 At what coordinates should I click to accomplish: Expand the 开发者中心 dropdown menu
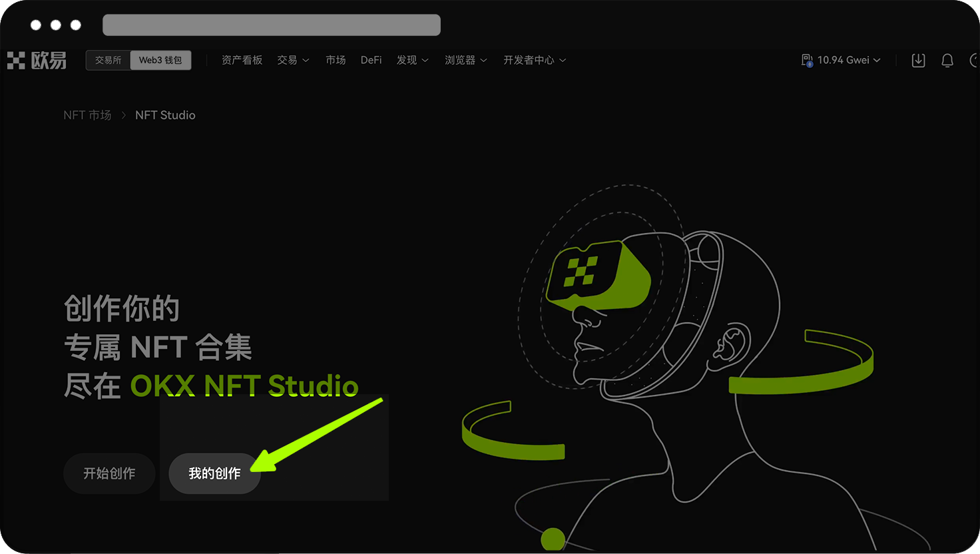coord(535,60)
